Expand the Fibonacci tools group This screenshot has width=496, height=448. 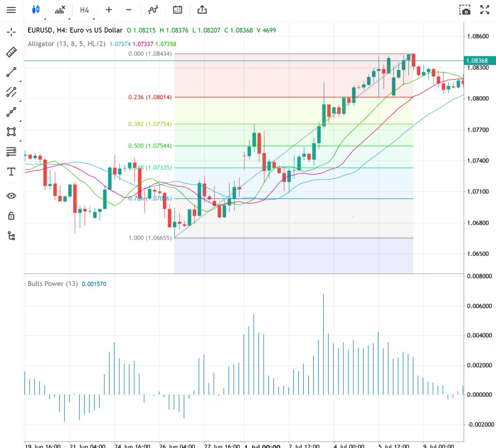pyautogui.click(x=11, y=152)
